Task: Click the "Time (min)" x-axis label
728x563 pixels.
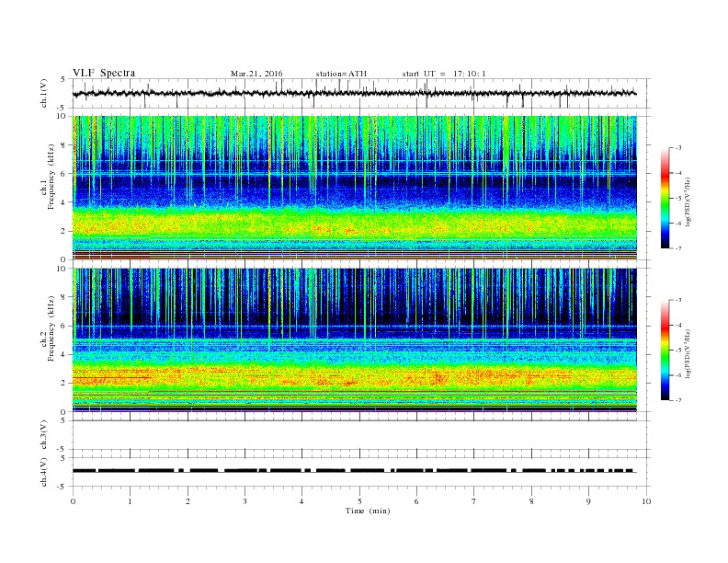Action: tap(368, 511)
